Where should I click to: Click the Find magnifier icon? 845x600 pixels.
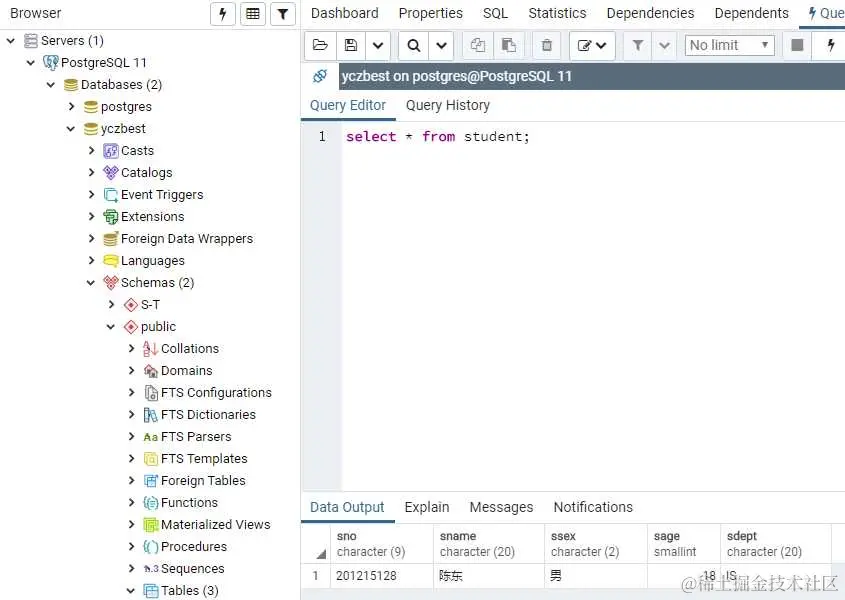tap(414, 45)
